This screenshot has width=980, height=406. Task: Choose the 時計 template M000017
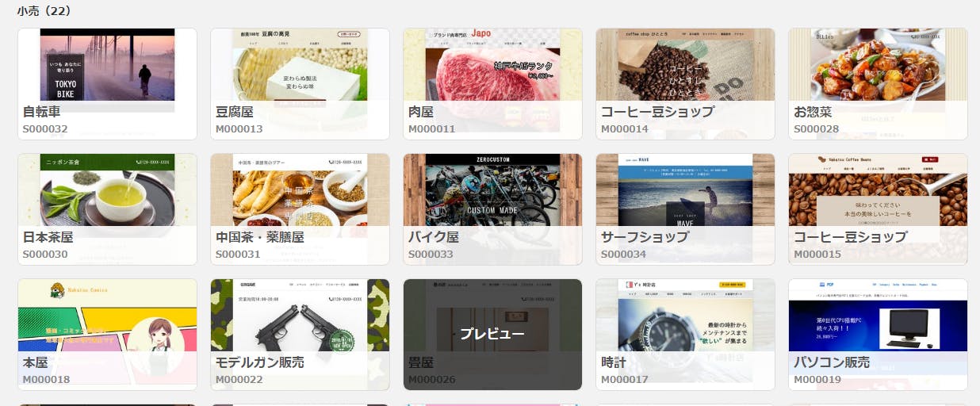point(685,335)
